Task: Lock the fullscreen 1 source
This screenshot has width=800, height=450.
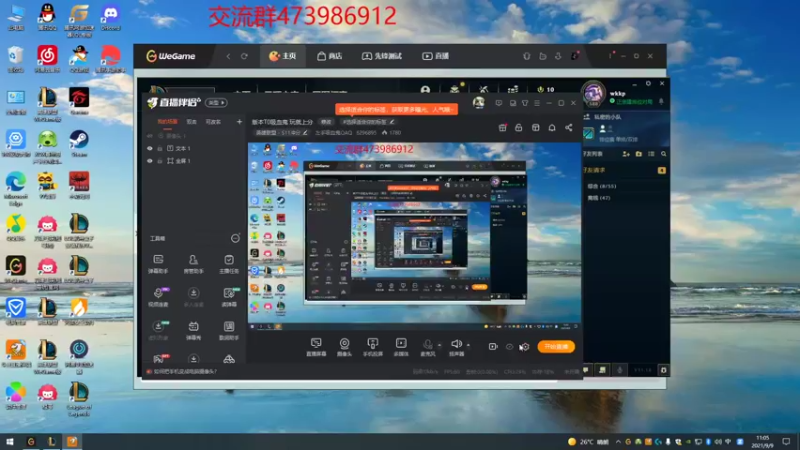Action: [160, 161]
